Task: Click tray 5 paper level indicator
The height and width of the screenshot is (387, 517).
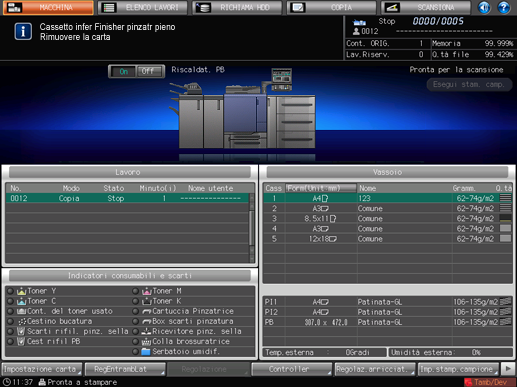Action: (x=506, y=239)
